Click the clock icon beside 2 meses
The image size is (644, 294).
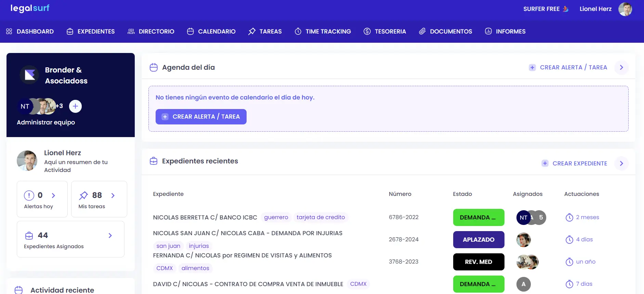point(569,217)
